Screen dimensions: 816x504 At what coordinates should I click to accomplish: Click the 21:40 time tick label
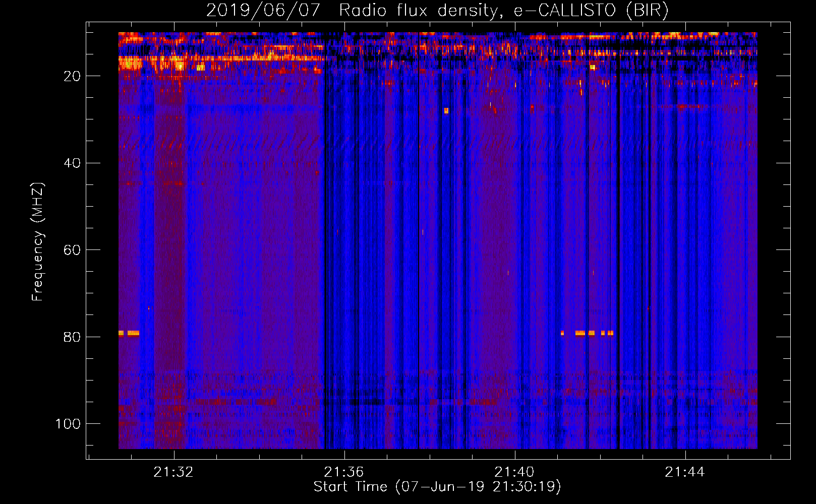pyautogui.click(x=514, y=472)
